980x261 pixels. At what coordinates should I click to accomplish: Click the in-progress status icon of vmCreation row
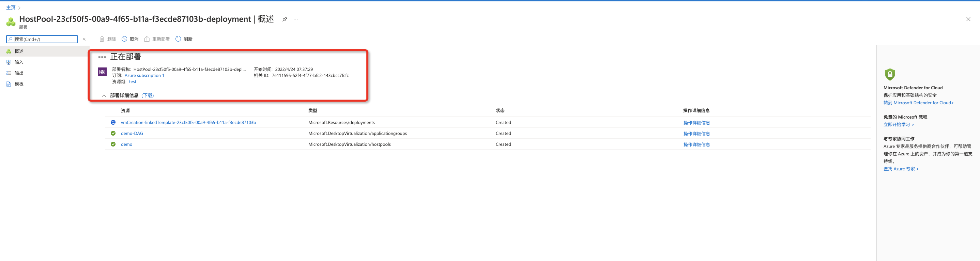[113, 122]
